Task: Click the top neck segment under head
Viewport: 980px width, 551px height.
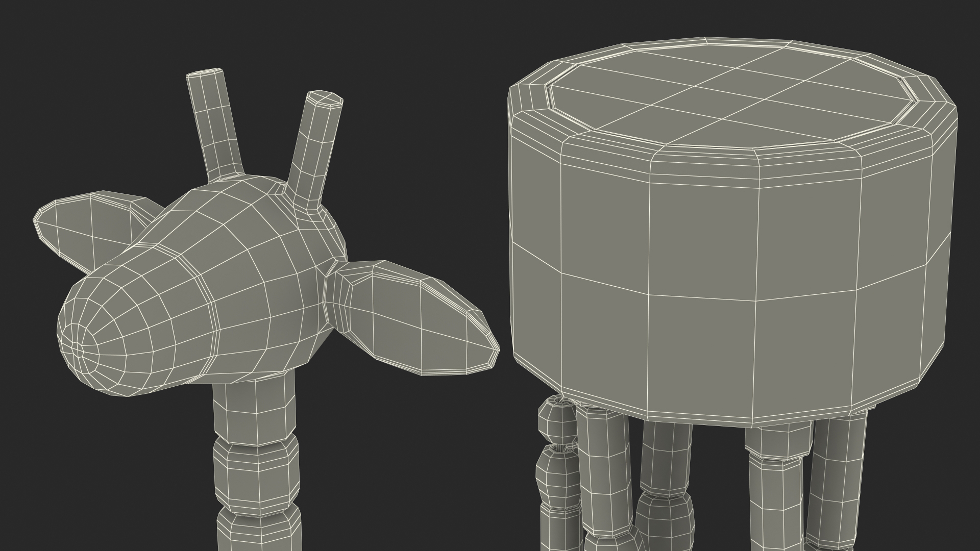Action: coord(254,413)
